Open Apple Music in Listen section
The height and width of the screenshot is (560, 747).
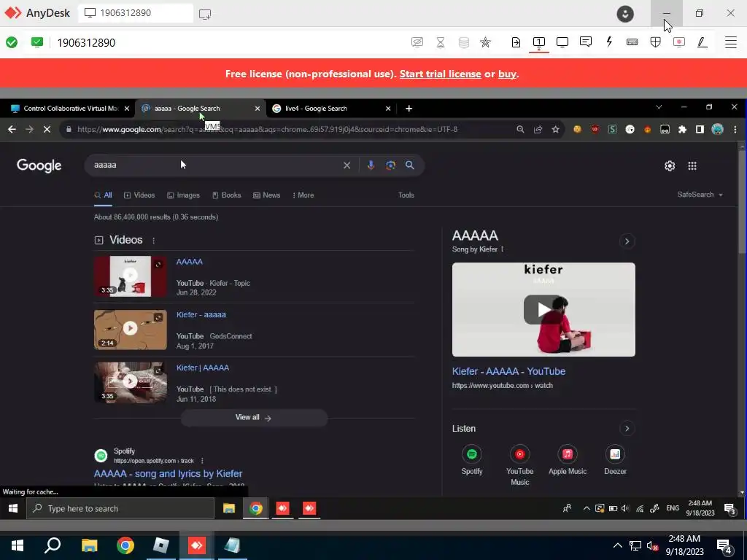point(568,459)
